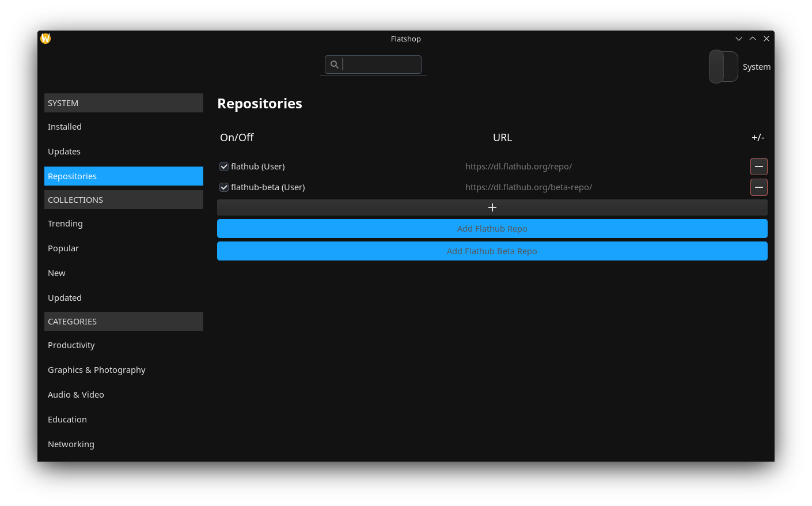Select Trending under Collections
Viewport: 812px width, 506px height.
pos(65,223)
